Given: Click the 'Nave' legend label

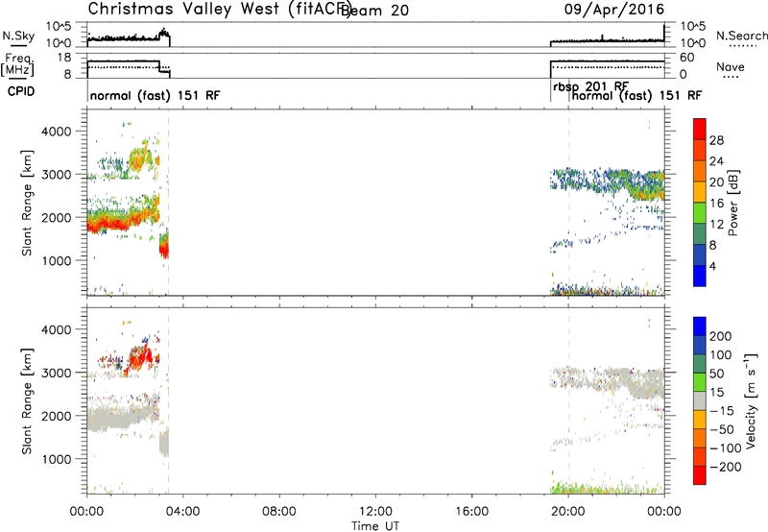Looking at the screenshot, I should tap(730, 67).
